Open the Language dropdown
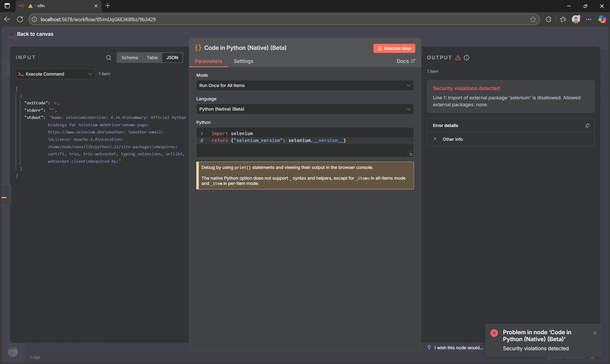Image resolution: width=610 pixels, height=364 pixels. 305,109
